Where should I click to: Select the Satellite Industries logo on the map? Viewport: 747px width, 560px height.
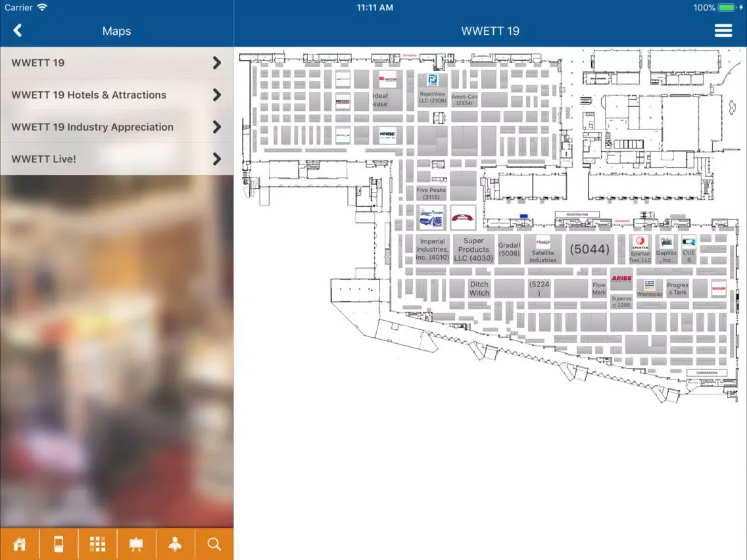point(542,242)
